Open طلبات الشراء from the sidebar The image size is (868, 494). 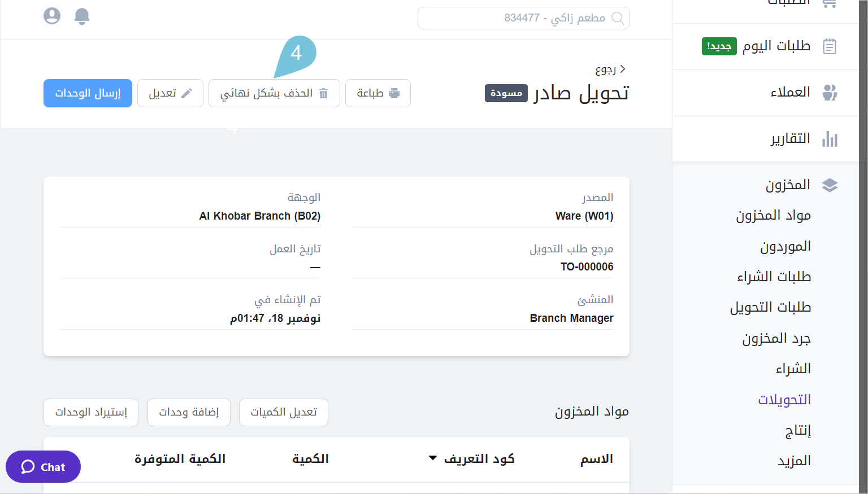[774, 277]
